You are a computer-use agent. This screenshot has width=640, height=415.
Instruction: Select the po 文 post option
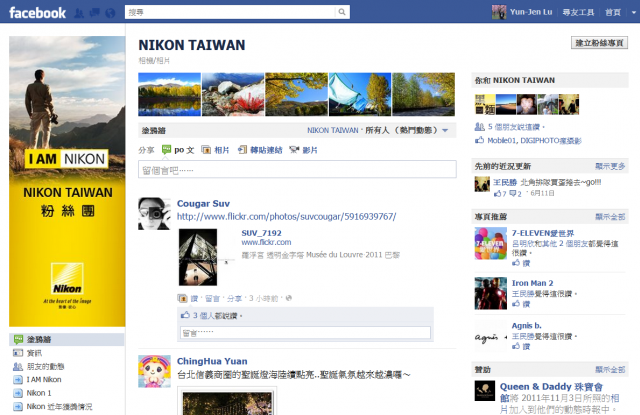[x=178, y=150]
